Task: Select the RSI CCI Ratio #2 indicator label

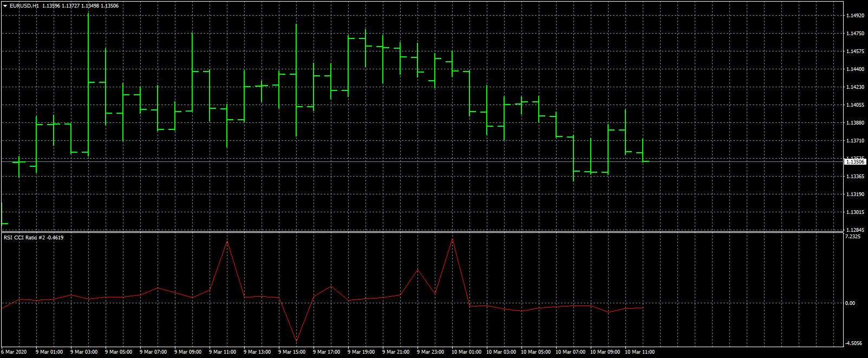Action: 25,237
